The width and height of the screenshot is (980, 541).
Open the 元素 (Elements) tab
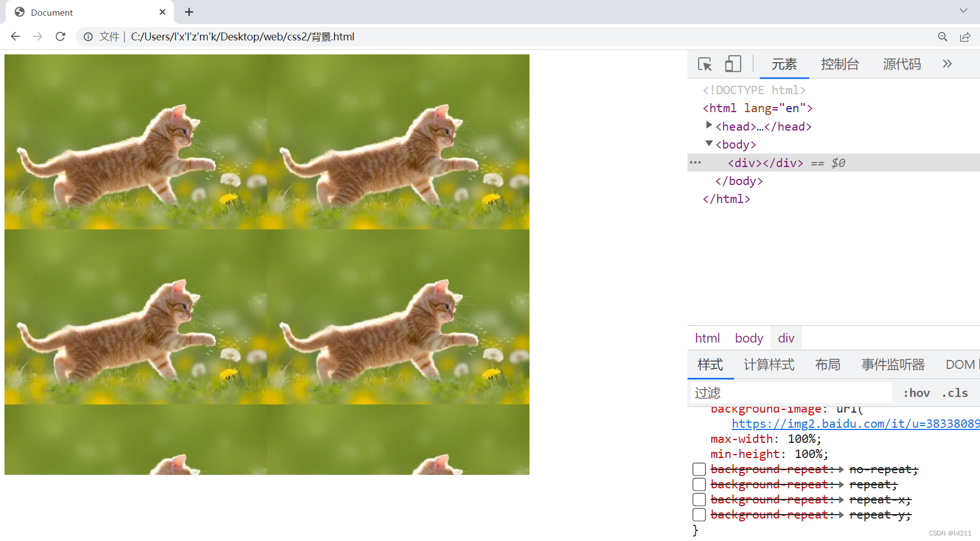[x=784, y=64]
